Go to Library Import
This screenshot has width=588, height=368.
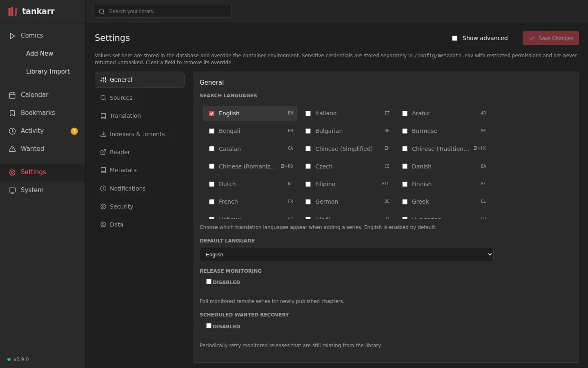(x=48, y=72)
